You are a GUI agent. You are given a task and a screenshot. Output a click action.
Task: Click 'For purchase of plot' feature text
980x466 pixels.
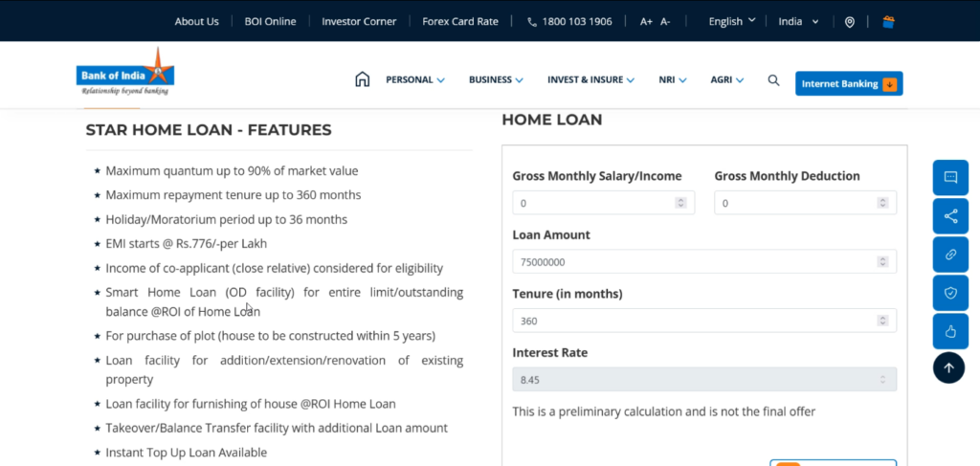[x=271, y=336]
